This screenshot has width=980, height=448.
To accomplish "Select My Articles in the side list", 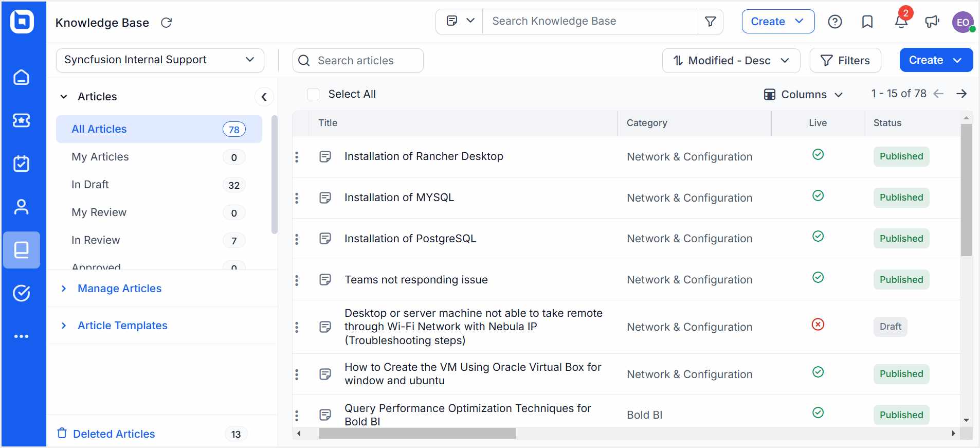I will click(159, 157).
